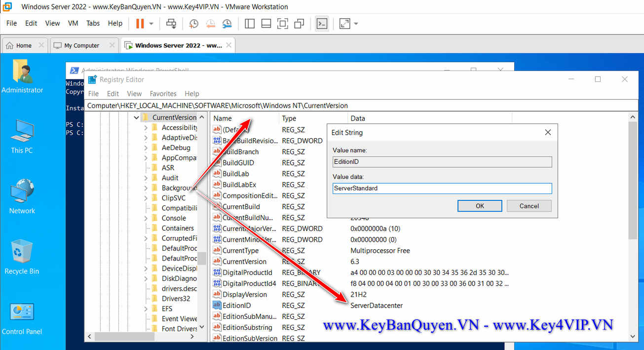Select the DisplayVersion value icon
This screenshot has height=350, width=644.
[217, 294]
